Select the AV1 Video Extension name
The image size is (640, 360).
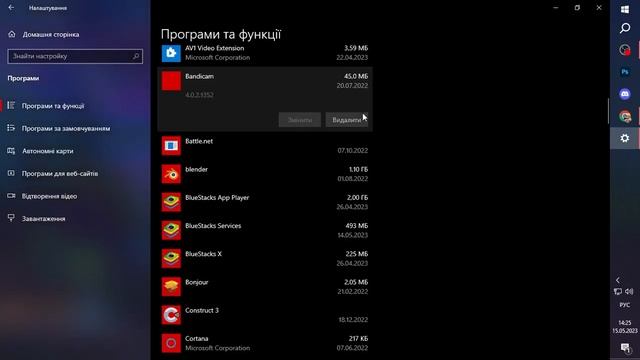214,48
